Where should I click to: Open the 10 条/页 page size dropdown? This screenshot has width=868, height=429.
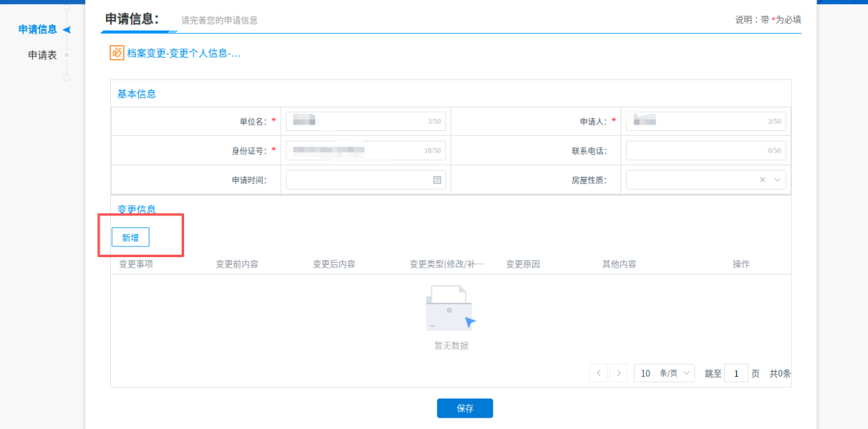664,373
